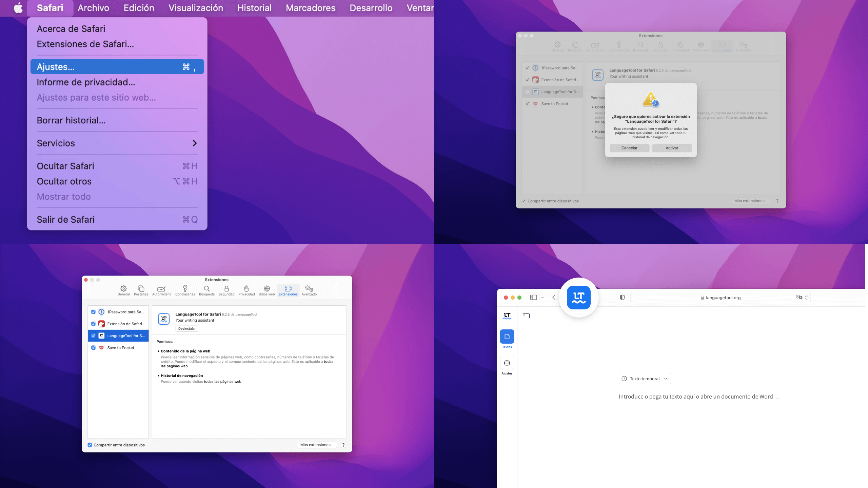
Task: Open the Visualización menu
Action: (x=196, y=8)
